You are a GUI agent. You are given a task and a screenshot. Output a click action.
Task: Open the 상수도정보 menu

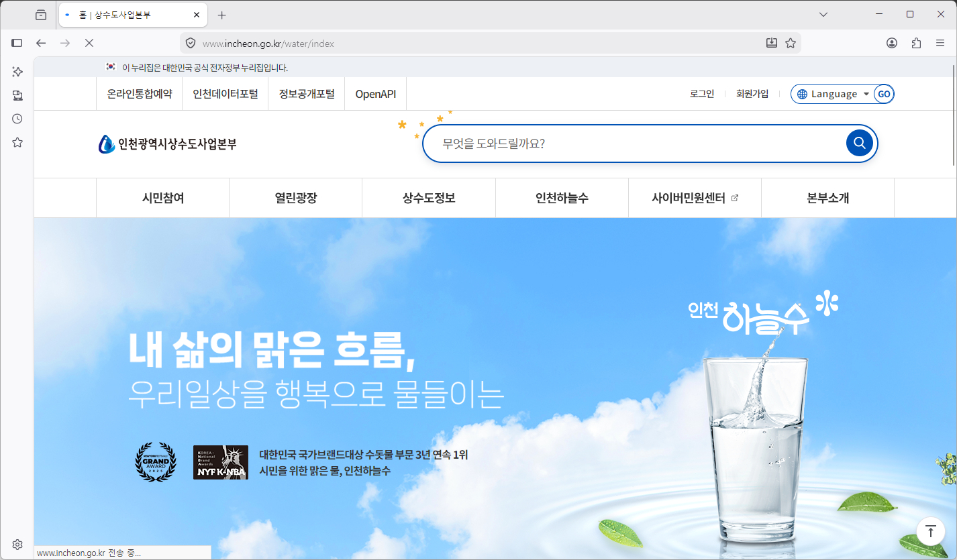(x=429, y=198)
